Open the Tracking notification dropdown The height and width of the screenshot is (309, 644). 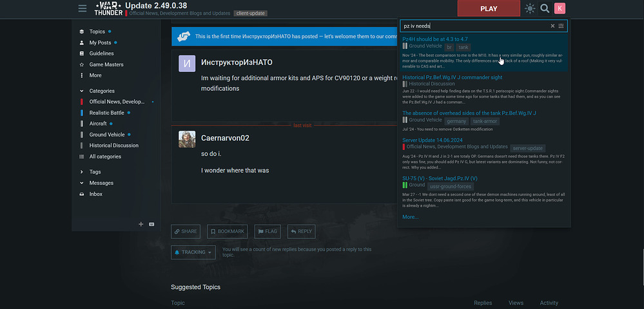pos(193,252)
